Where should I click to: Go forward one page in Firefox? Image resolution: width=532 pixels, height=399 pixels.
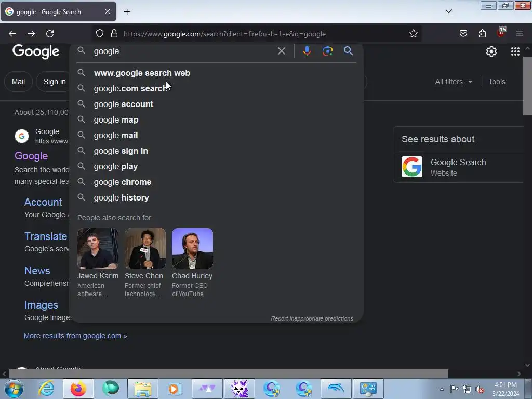pyautogui.click(x=31, y=34)
